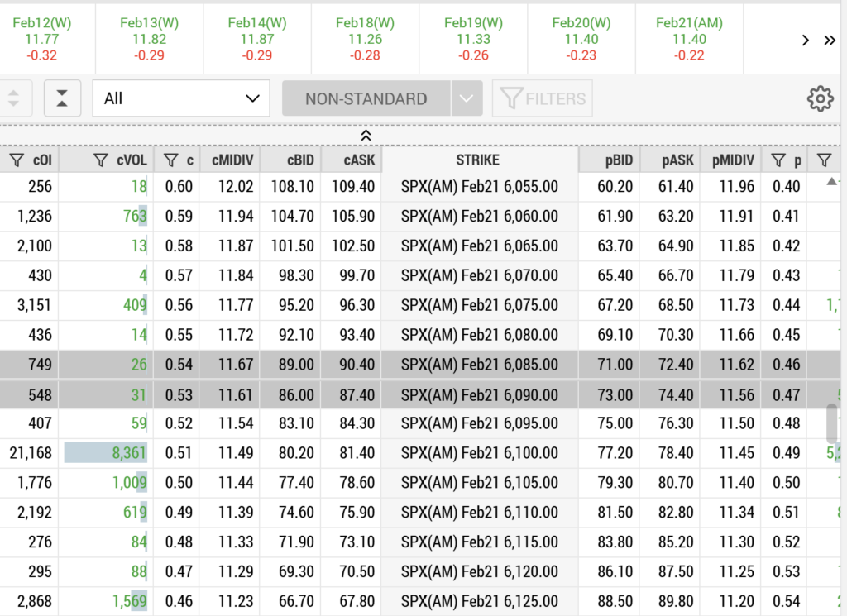Click call bid 108.10

[x=292, y=187]
